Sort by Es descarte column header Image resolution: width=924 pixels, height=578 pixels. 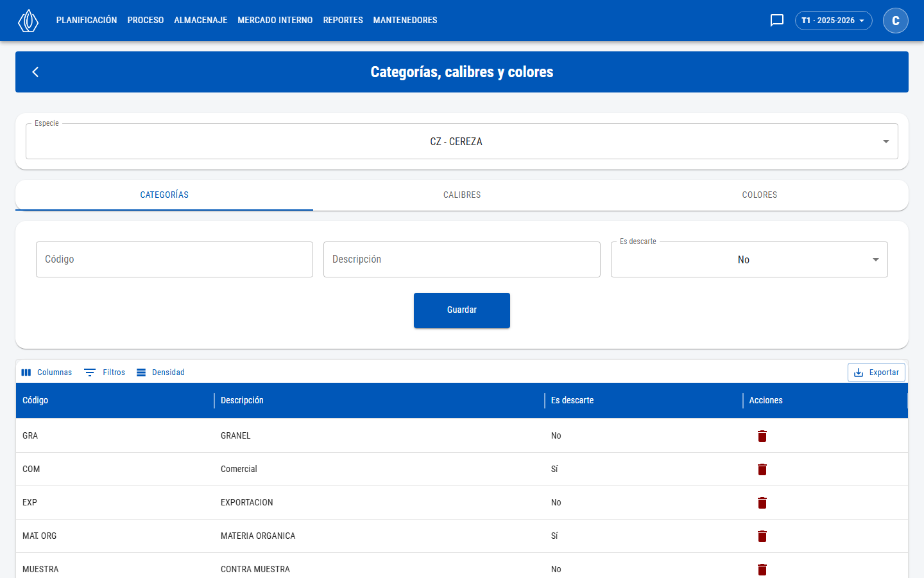(x=644, y=400)
